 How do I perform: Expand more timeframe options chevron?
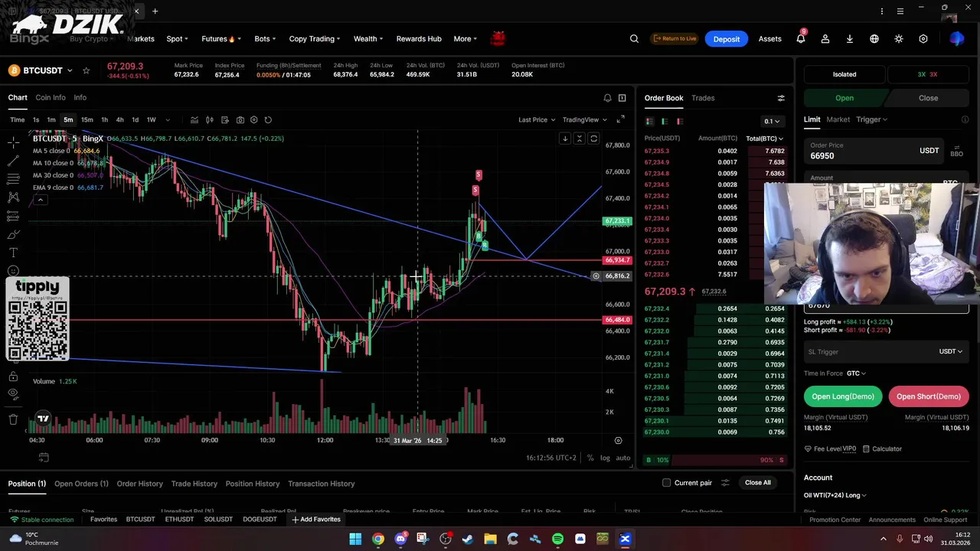pyautogui.click(x=168, y=120)
